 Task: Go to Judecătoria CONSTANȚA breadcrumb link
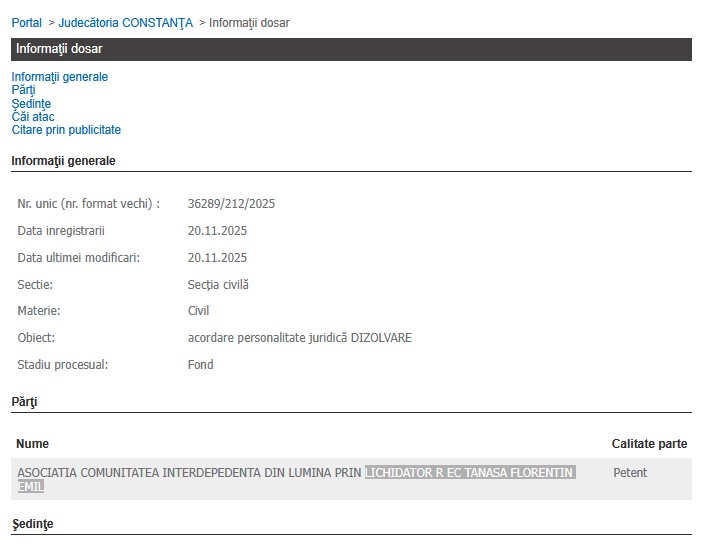(x=125, y=22)
